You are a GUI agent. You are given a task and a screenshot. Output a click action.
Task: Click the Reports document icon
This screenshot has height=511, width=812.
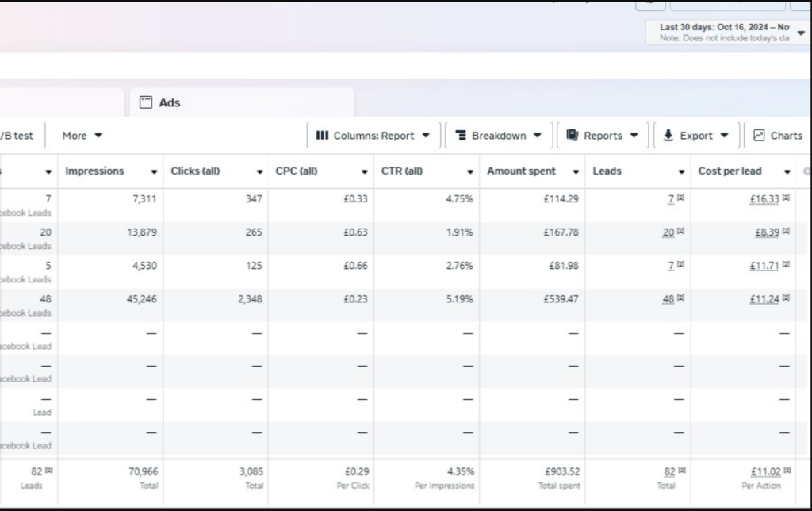pyautogui.click(x=573, y=136)
